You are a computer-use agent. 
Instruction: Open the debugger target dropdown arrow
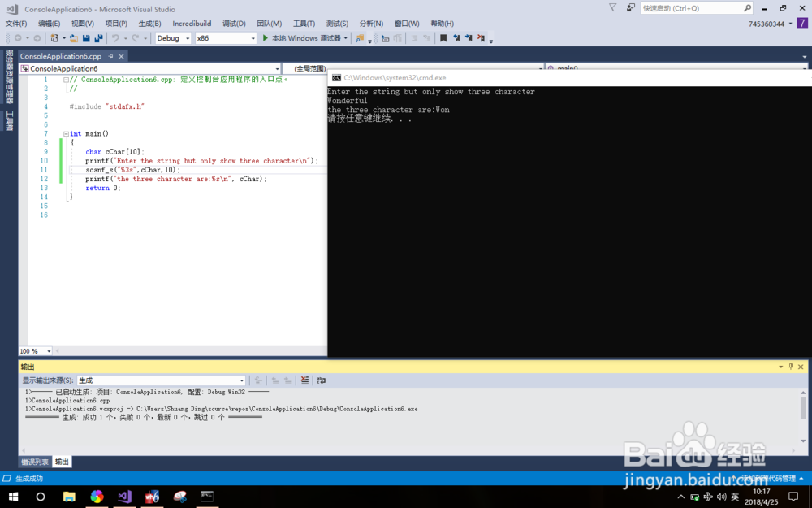click(x=345, y=38)
